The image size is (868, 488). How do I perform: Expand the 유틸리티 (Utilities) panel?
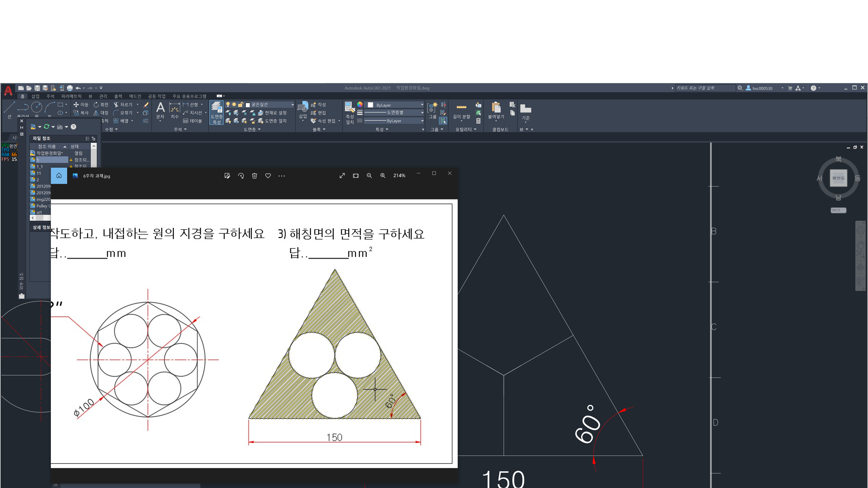click(466, 129)
